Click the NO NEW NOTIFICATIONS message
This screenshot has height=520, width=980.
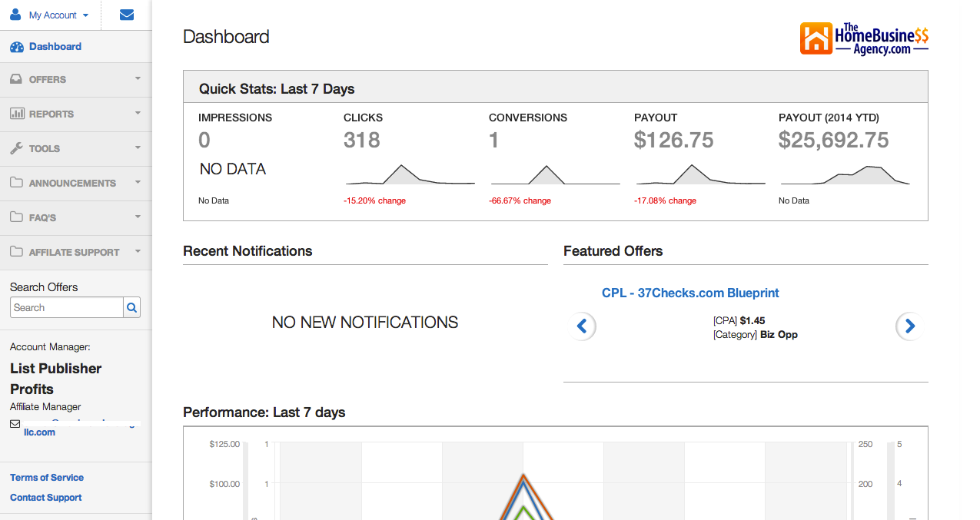[x=365, y=323]
